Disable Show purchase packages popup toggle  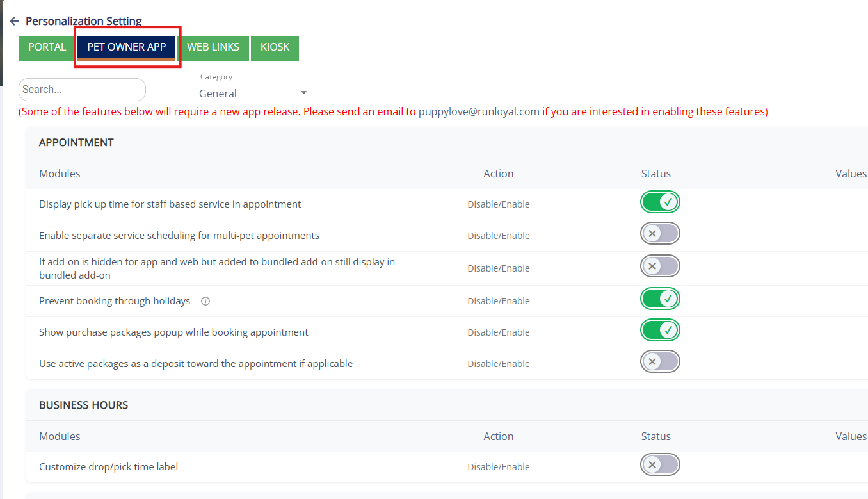click(x=660, y=331)
